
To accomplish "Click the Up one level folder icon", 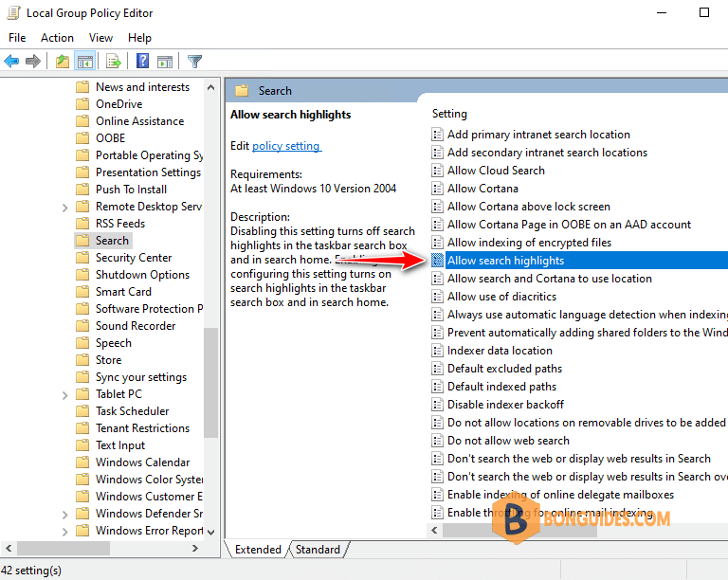I will click(63, 61).
